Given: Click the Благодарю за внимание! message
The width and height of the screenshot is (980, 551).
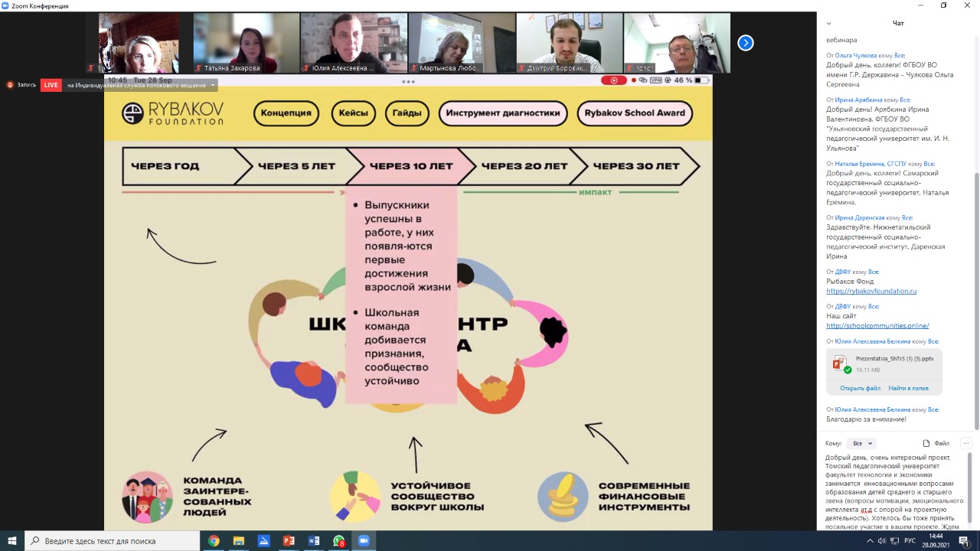Looking at the screenshot, I should point(866,419).
